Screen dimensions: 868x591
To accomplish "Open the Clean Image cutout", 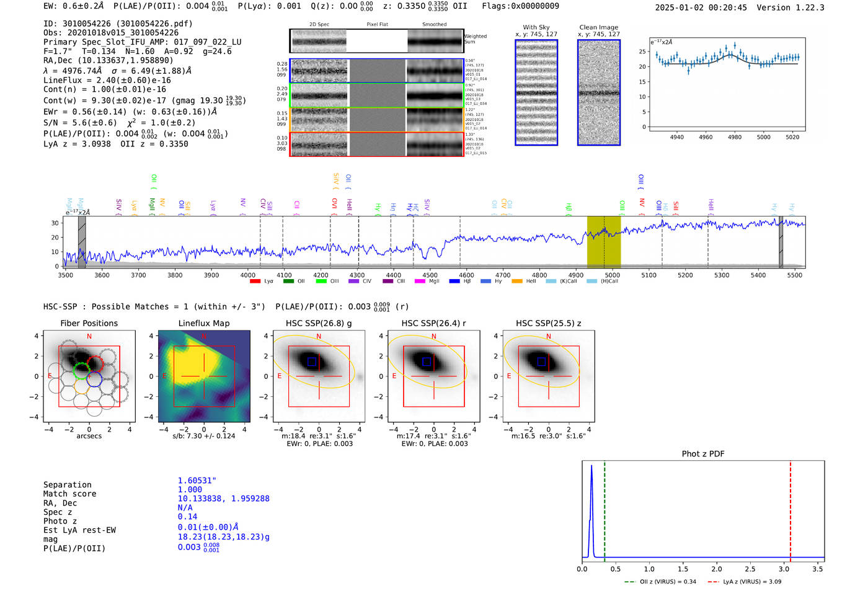I will [599, 92].
